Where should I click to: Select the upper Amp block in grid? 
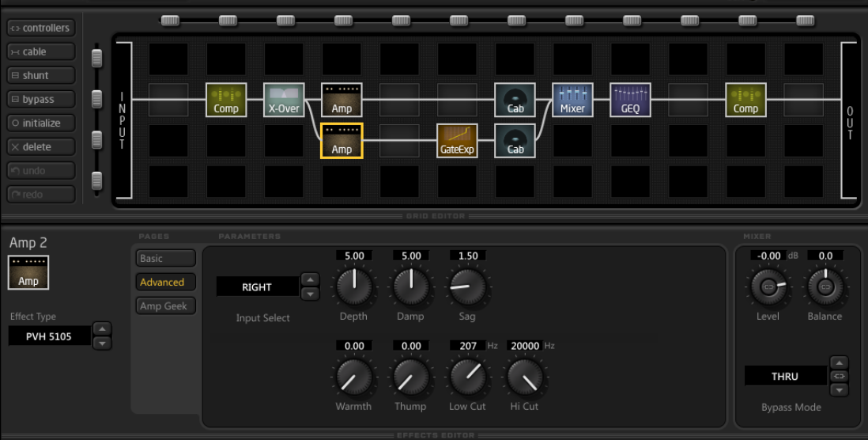[x=342, y=100]
